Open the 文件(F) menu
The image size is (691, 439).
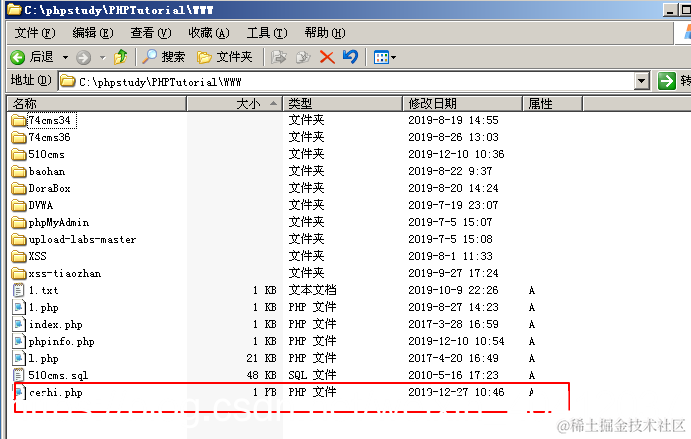click(x=35, y=33)
